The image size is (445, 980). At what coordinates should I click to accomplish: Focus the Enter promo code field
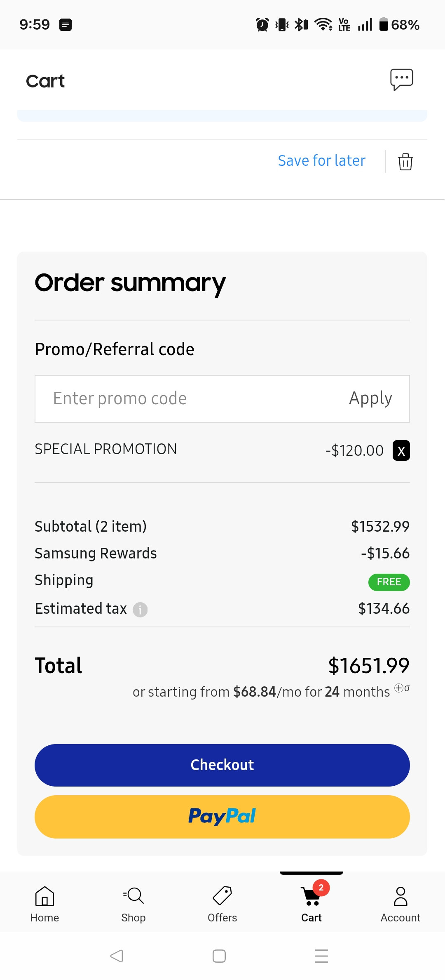point(185,398)
